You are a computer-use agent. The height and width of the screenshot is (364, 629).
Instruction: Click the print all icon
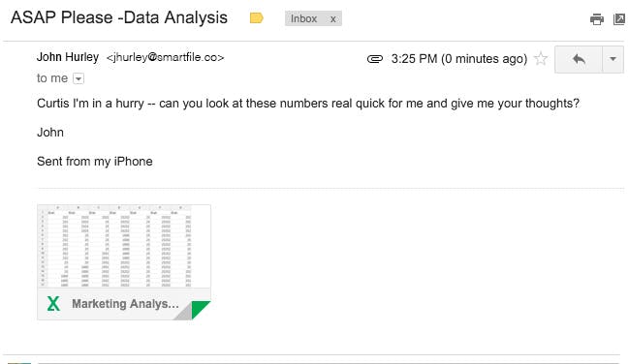[x=596, y=18]
